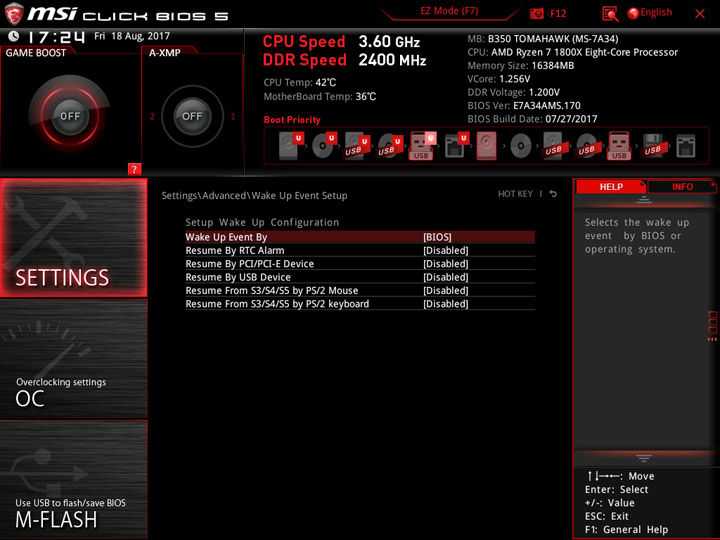720x540 pixels.
Task: Change Resume By RTC Alarm setting
Action: [360, 250]
